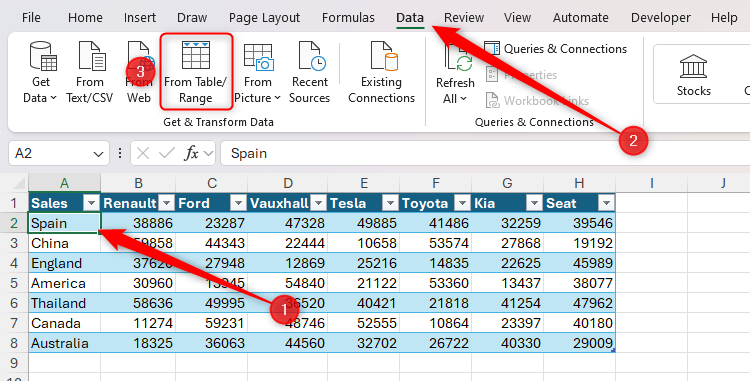Click cell with value 45989
Viewport: 750px width, 381px height.
[x=580, y=263]
